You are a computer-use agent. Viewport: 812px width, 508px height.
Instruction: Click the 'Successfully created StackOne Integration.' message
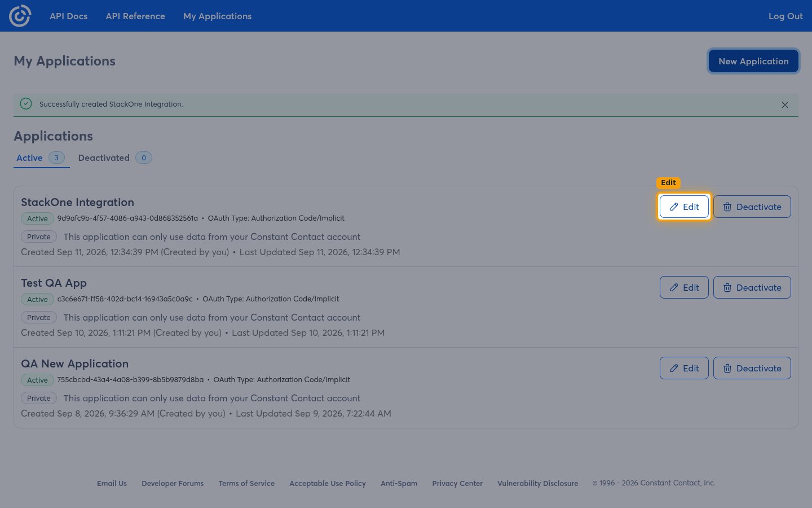[x=111, y=104]
